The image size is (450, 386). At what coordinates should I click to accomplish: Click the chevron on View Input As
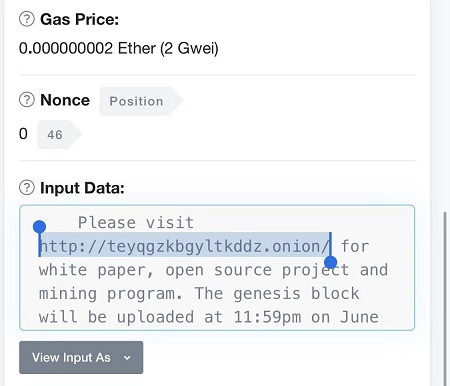(x=127, y=358)
